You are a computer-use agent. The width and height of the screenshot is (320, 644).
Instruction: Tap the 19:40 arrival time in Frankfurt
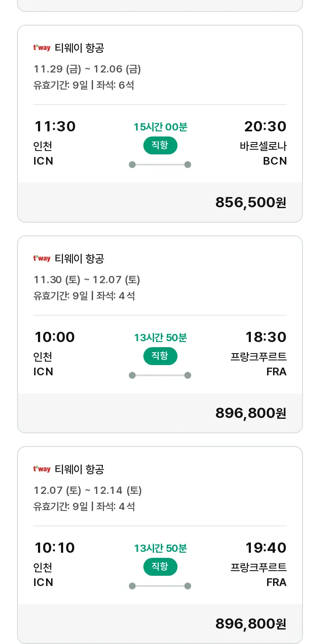(266, 548)
